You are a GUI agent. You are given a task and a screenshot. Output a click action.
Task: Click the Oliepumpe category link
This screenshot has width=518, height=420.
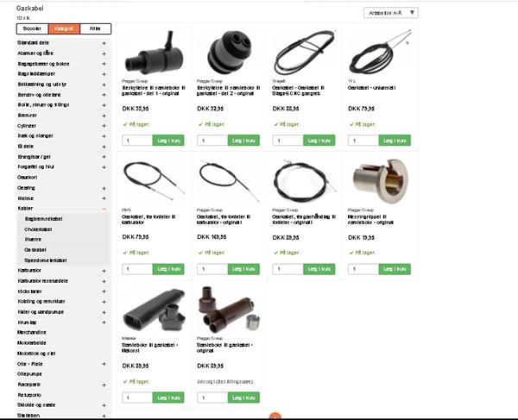coord(29,374)
